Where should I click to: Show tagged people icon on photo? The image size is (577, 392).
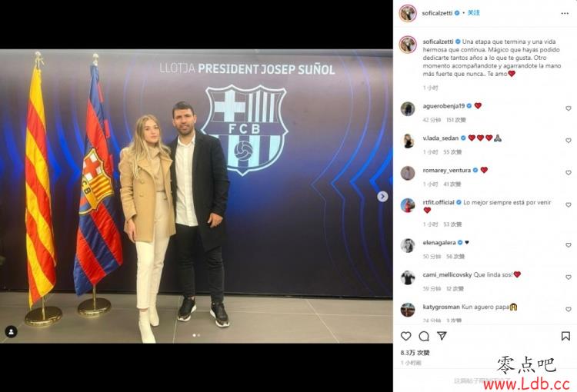click(11, 332)
